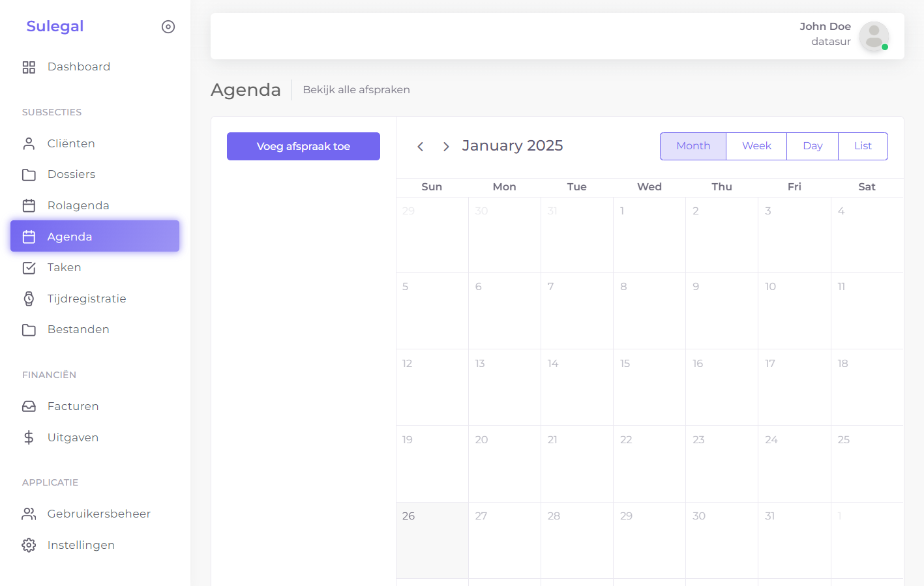Screen dimensions: 924x586
Task: Switch calendar to Week view
Action: click(756, 146)
